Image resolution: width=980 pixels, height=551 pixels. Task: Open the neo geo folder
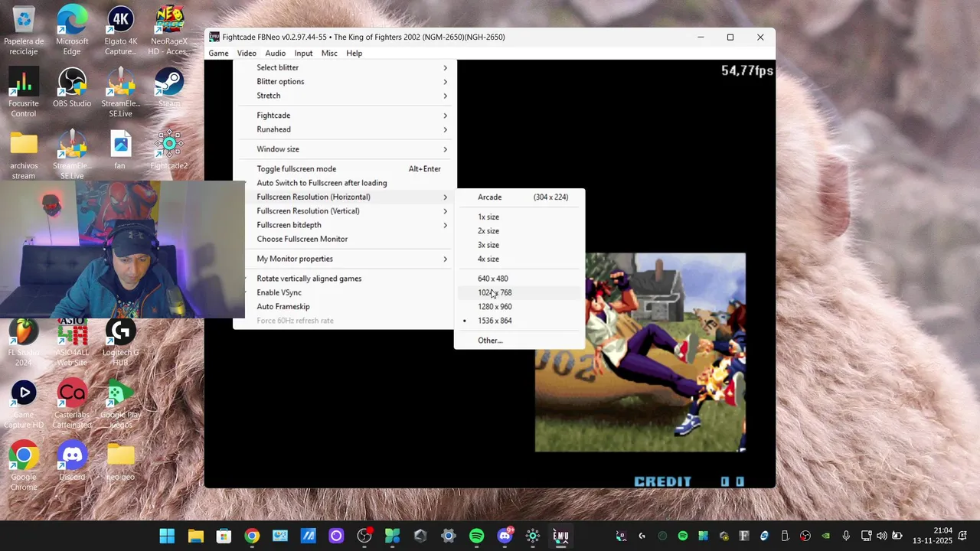[x=120, y=461]
